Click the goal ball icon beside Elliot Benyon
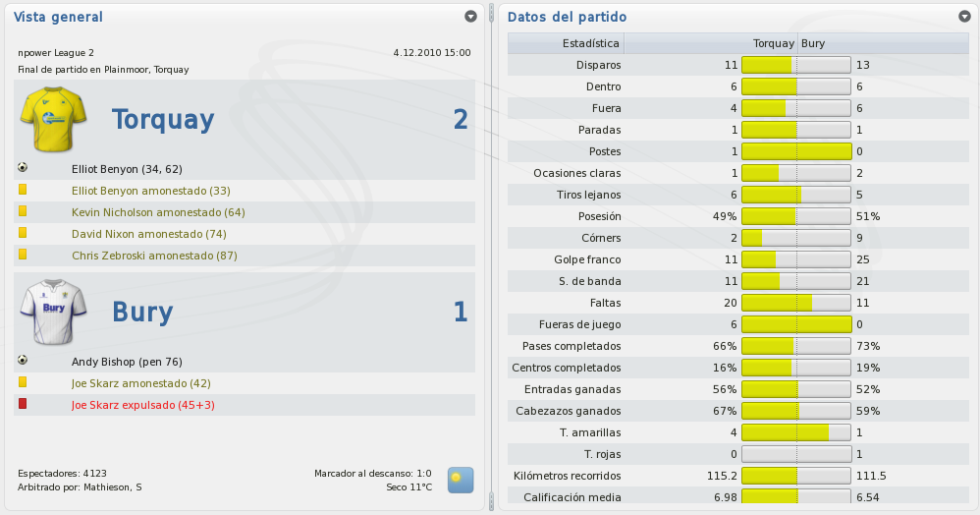The image size is (980, 515). [x=23, y=168]
